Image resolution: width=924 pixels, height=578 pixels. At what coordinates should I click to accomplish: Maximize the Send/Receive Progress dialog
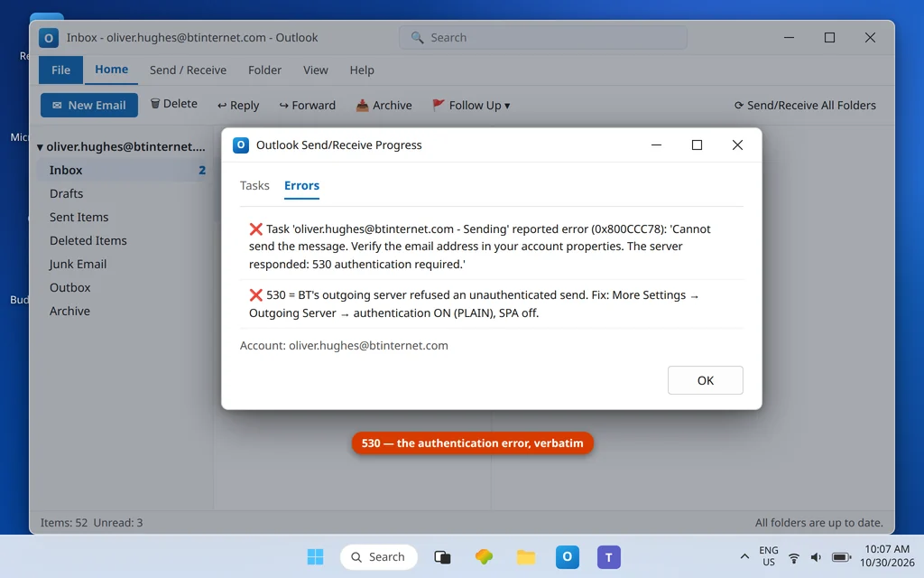click(697, 145)
